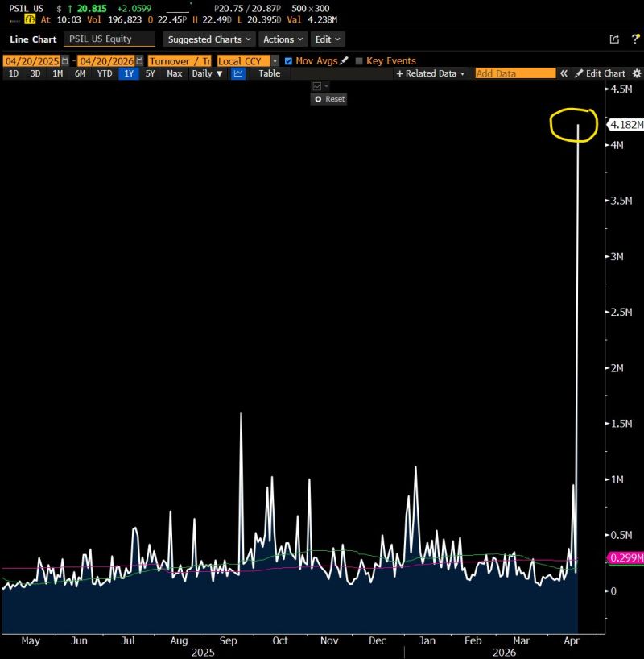Open the chart settings gear icon

[x=636, y=73]
